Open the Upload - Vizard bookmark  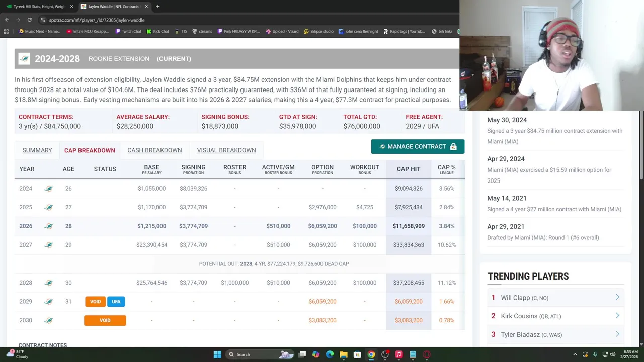point(282,31)
